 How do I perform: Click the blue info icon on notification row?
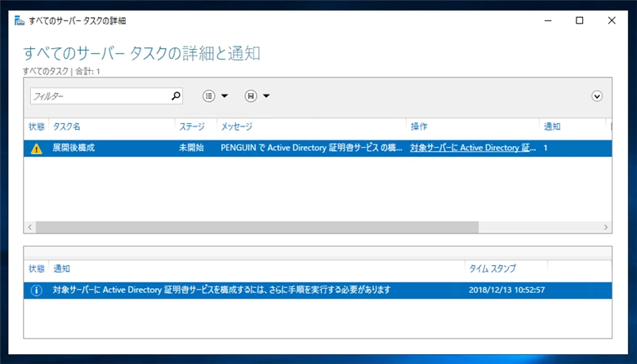click(36, 291)
